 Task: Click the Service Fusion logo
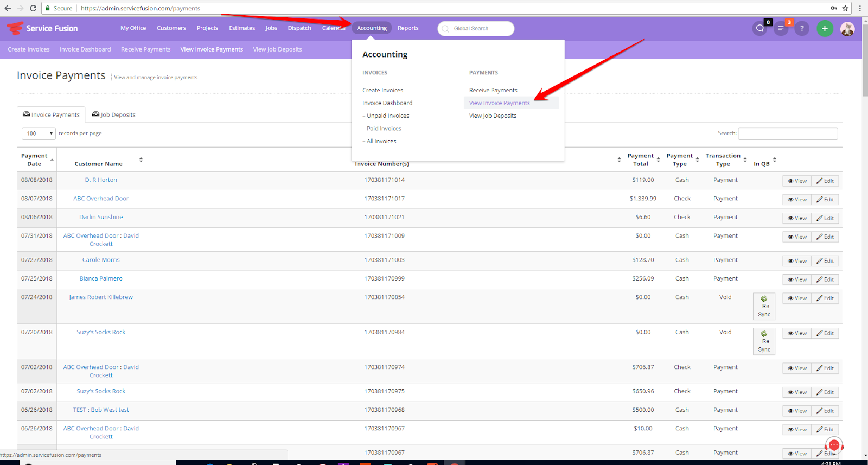coord(42,28)
